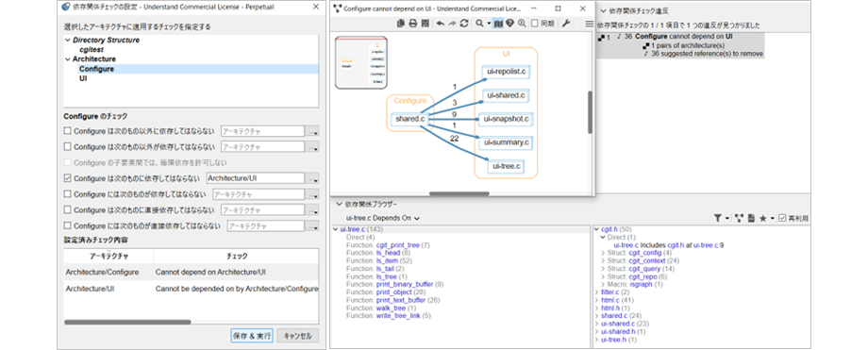
Task: Check 'Configure は次のものに直接依存してはならない'
Action: [68, 209]
